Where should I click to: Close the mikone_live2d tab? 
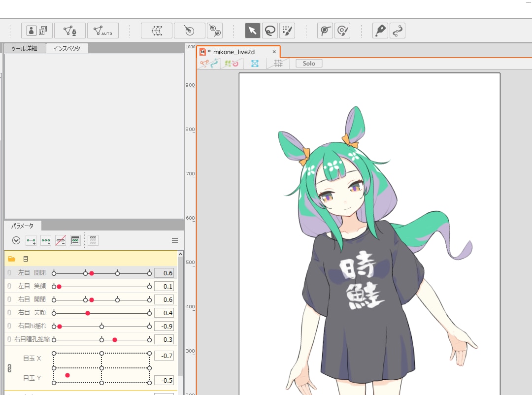274,52
